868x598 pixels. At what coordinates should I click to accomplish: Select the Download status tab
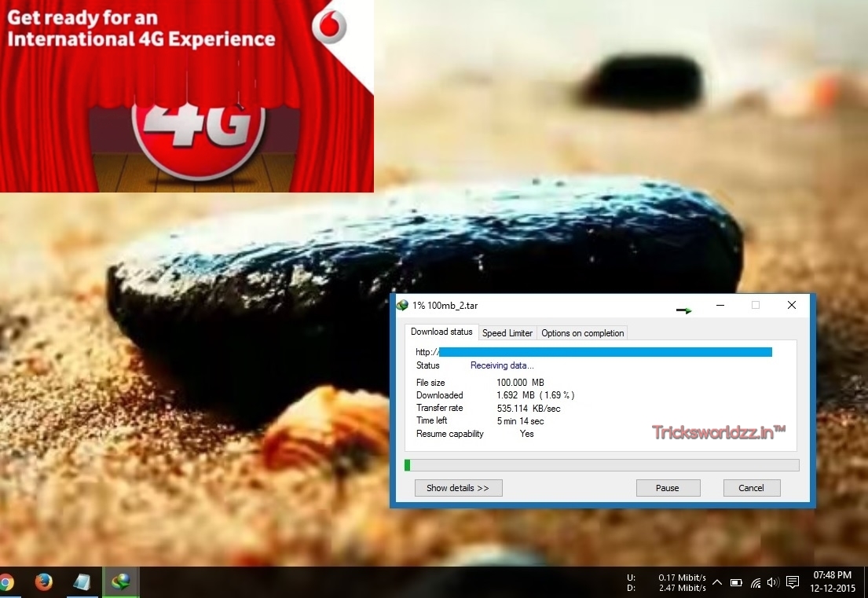[441, 332]
